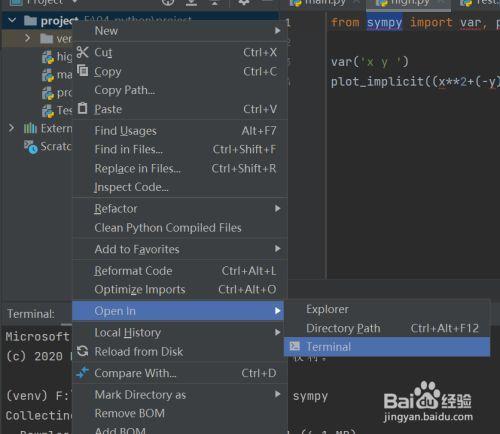Click the Scratches and Consoles icon
The image size is (500, 434).
pos(30,147)
